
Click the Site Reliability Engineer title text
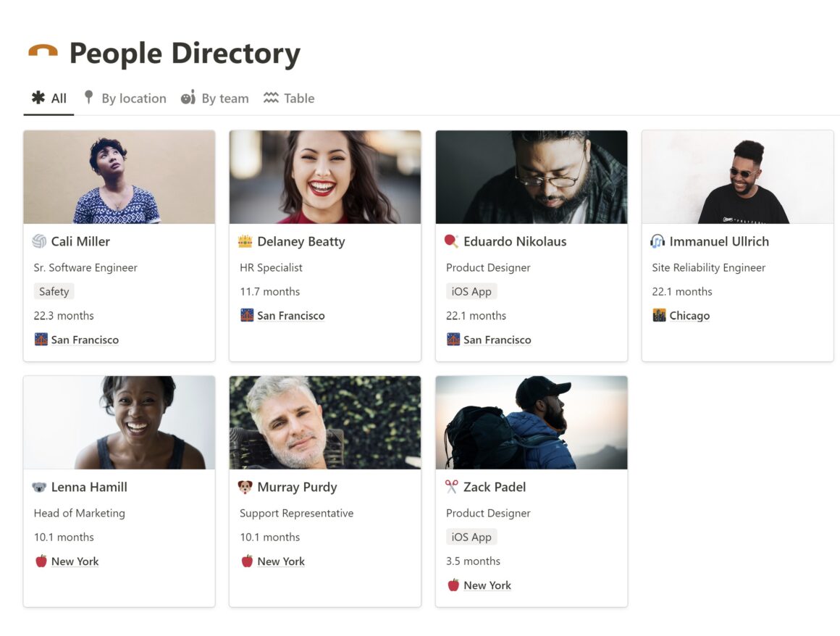[x=709, y=267]
